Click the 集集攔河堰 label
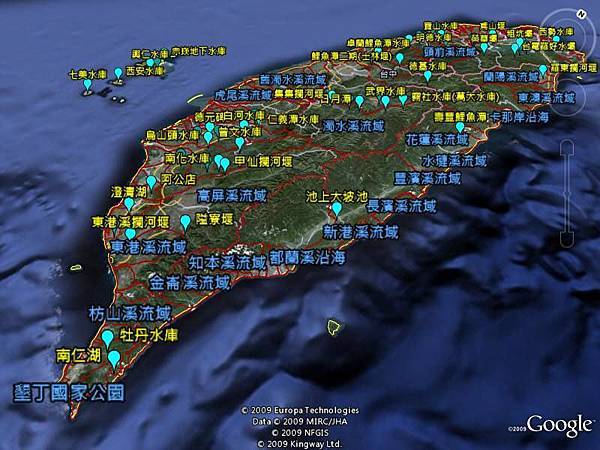 (x=299, y=94)
